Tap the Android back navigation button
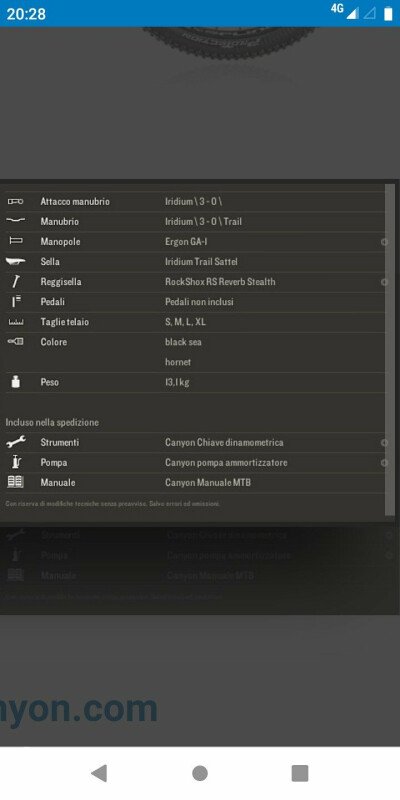This screenshot has width=400, height=800. [99, 773]
